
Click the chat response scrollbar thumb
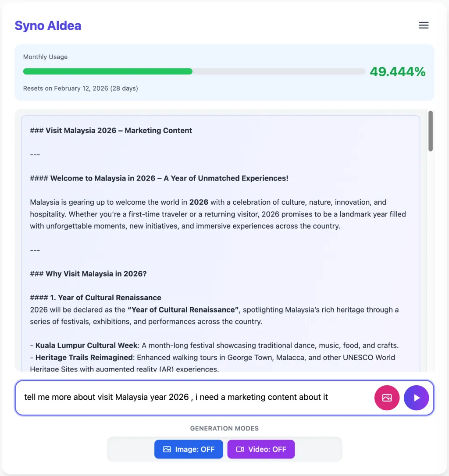click(431, 131)
